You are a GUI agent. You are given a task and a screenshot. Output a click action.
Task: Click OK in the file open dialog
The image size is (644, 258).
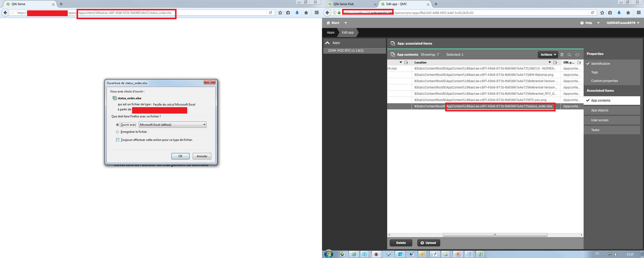tap(180, 156)
